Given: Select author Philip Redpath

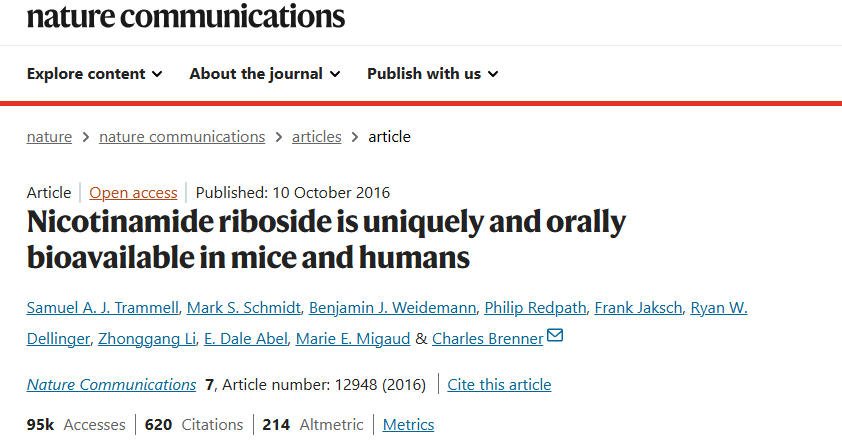Looking at the screenshot, I should pyautogui.click(x=533, y=307).
